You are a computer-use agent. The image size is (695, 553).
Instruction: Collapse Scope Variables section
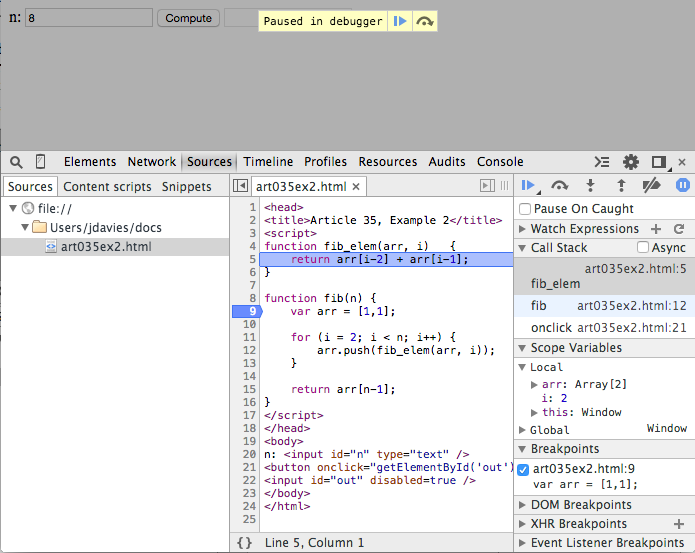coord(522,348)
